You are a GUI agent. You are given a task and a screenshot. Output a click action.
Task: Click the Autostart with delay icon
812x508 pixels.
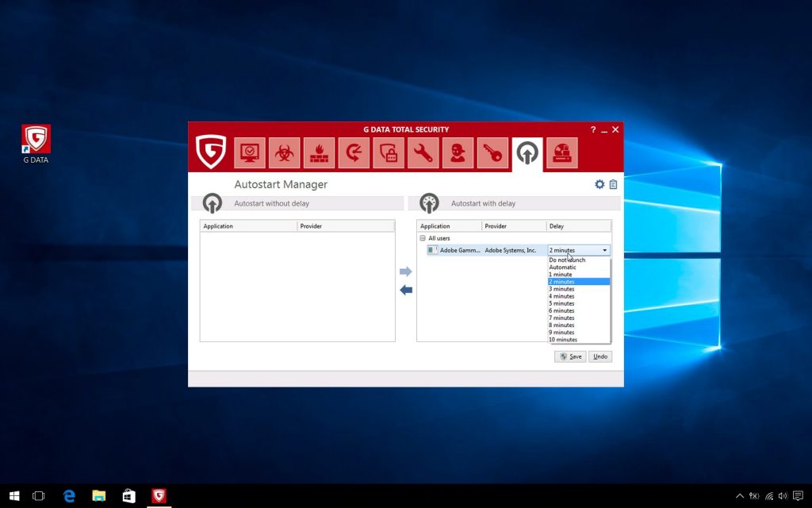pyautogui.click(x=429, y=203)
